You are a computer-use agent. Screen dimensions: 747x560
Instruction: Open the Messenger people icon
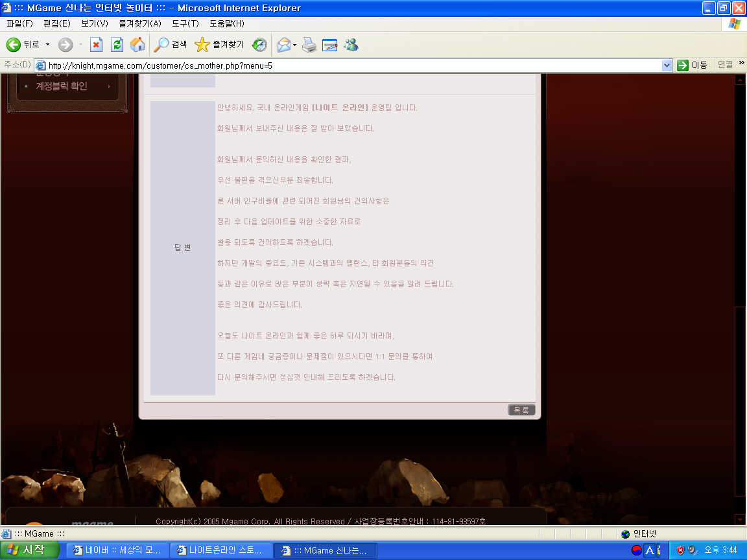[x=351, y=45]
